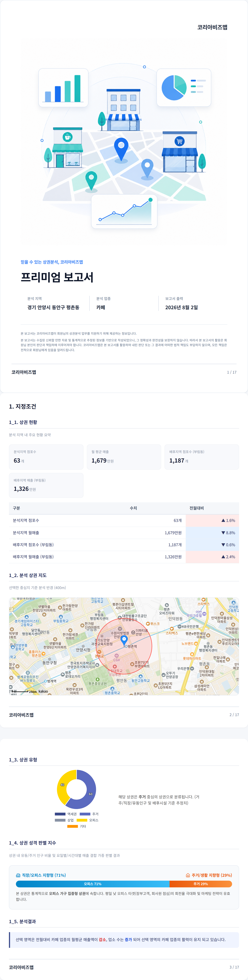
Task: Click the 2026년 8월 2일 report date
Action: point(182,307)
